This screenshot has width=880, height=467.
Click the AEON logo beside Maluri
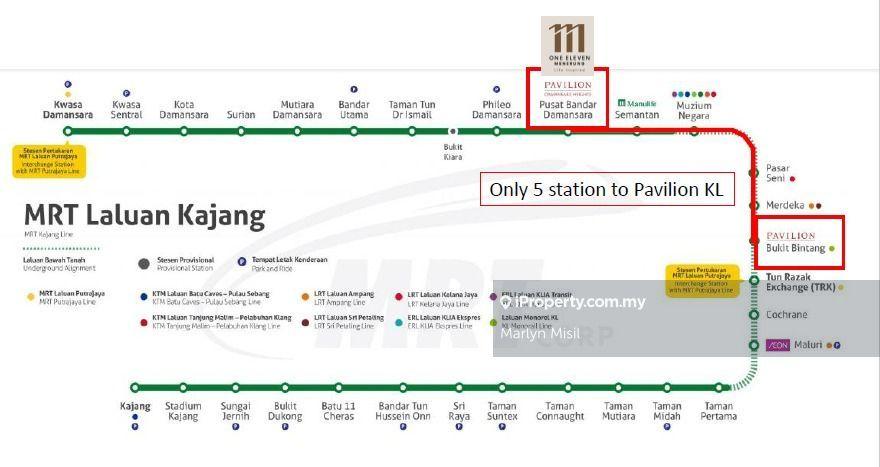point(778,345)
